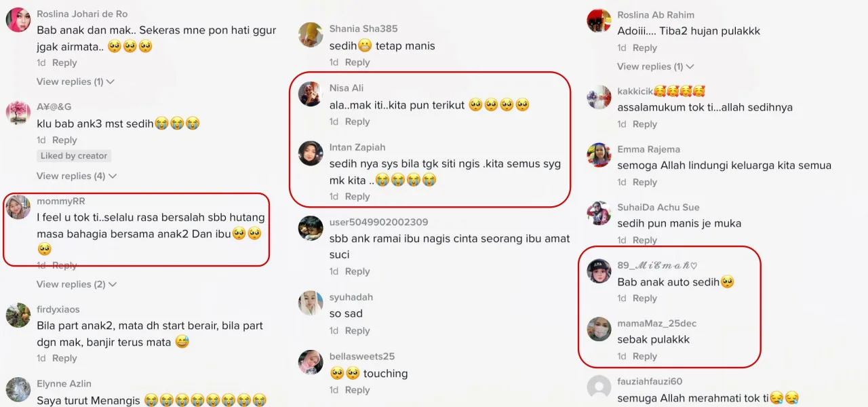This screenshot has width=868, height=407.
Task: Open Roslina Johari de Ro's profile picture
Action: (x=18, y=20)
